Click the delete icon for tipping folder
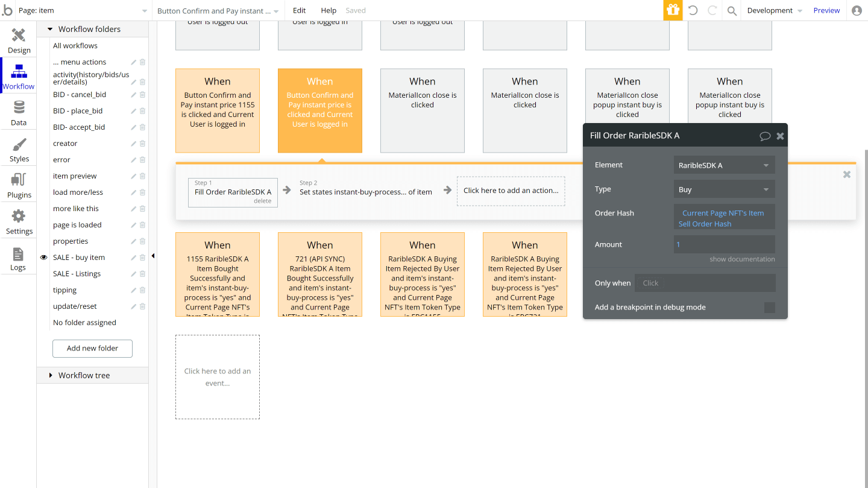Screen dimensions: 868x488 point(142,290)
